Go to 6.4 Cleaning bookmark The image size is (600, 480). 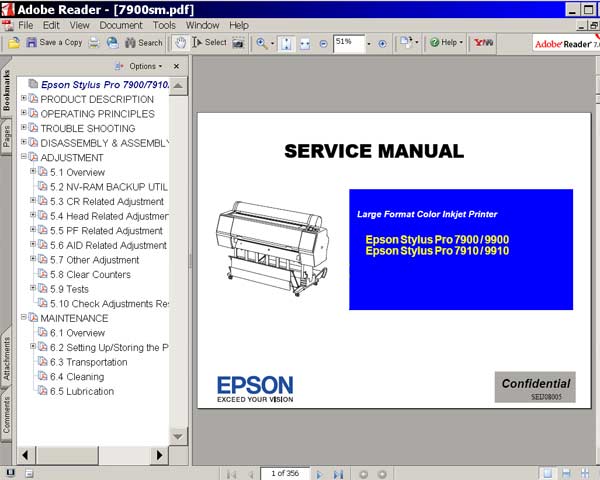77,377
